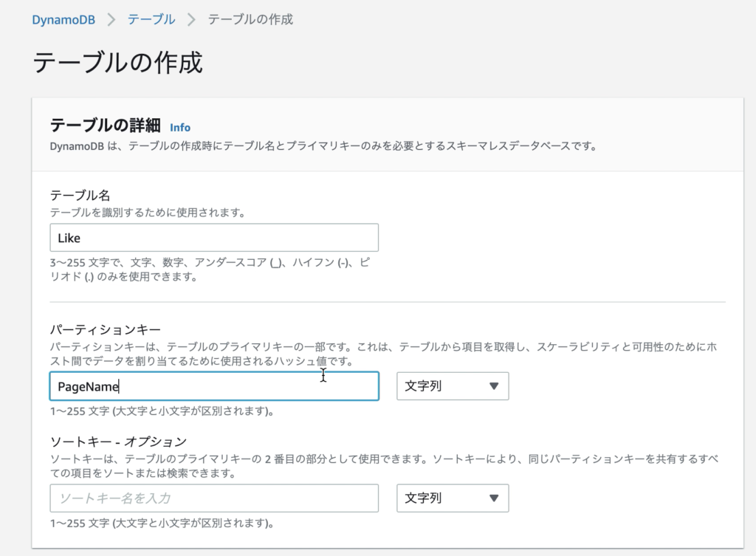The height and width of the screenshot is (556, 756).
Task: Go to the テーブル breadcrumb link
Action: 151,19
